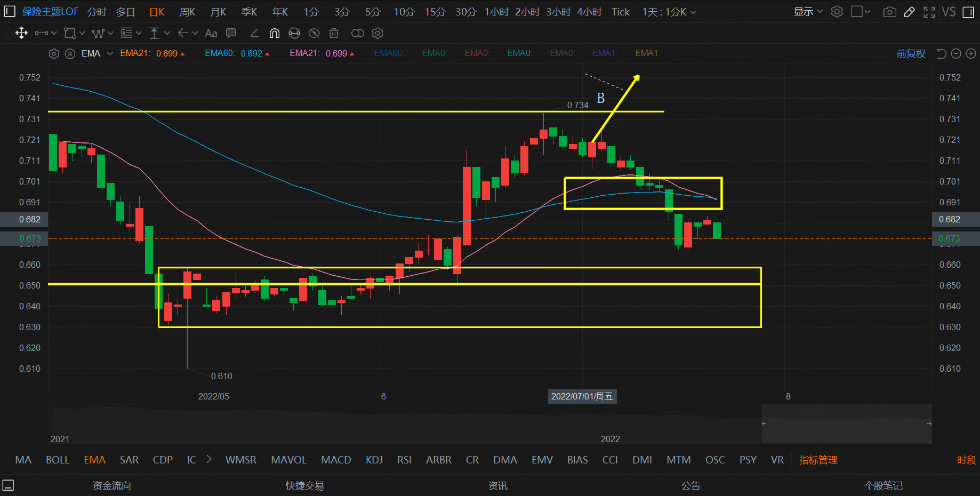Open VS compare mode
Image resolution: width=980 pixels, height=496 pixels.
pos(949,12)
